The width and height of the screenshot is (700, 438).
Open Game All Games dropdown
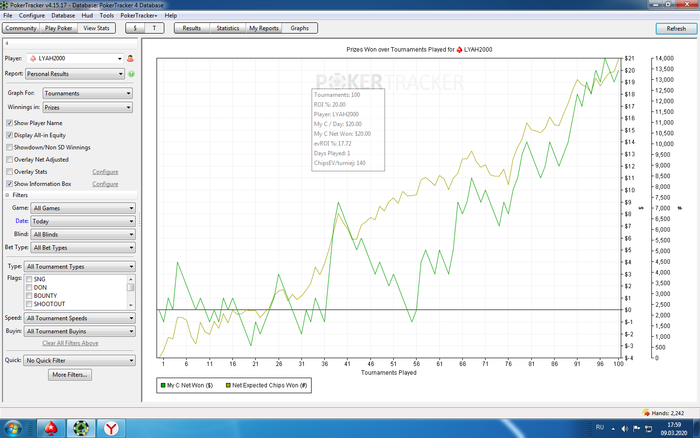point(83,208)
